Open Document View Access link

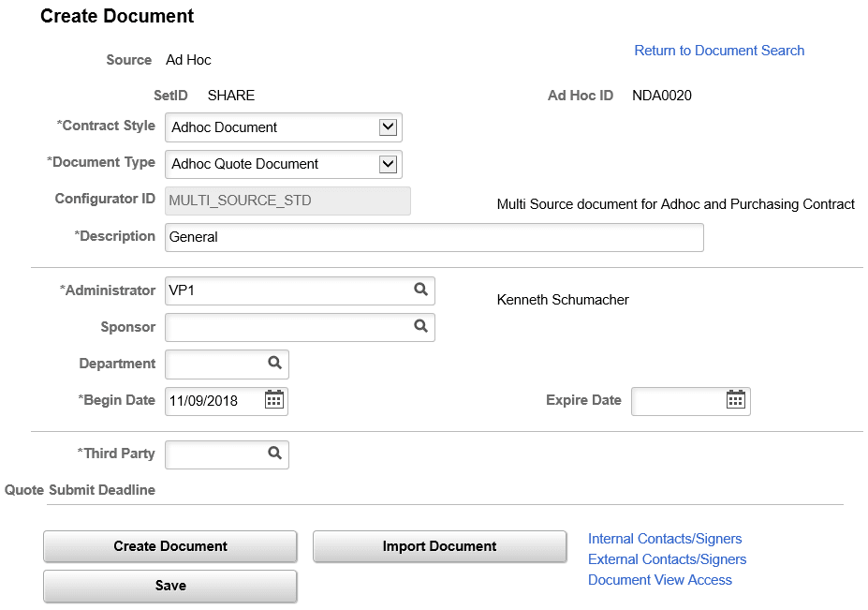click(659, 579)
